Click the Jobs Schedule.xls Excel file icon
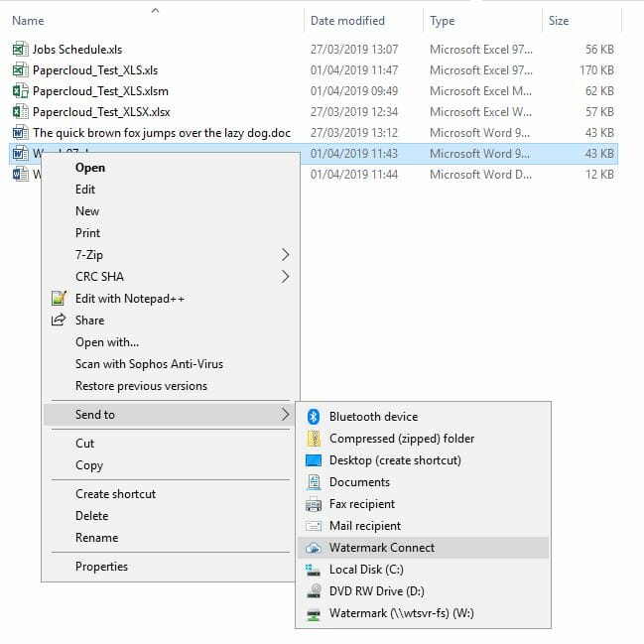The image size is (644, 644). click(21, 50)
